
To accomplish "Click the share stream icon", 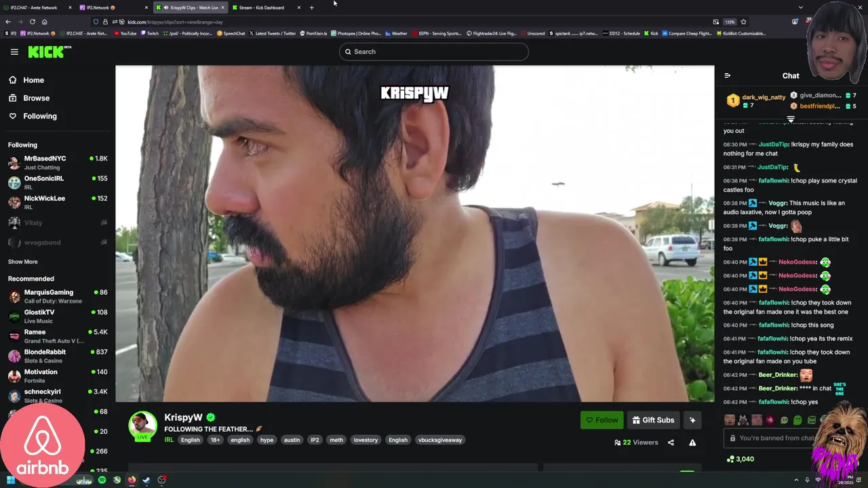I will point(671,443).
